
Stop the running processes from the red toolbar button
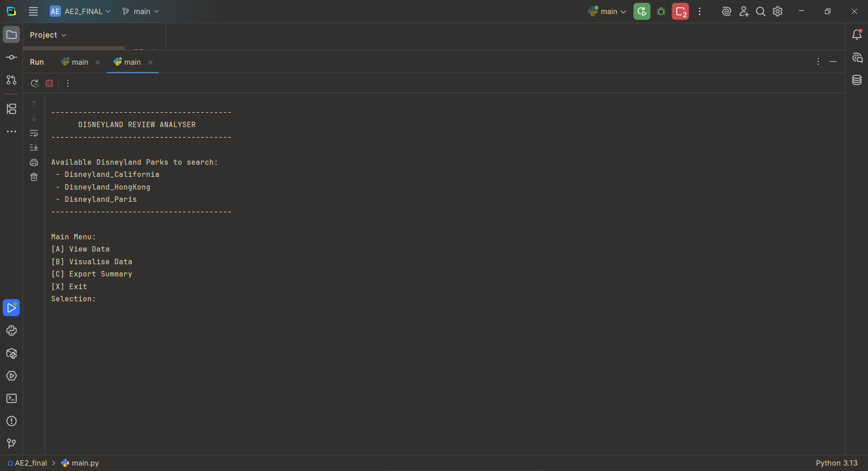[680, 11]
